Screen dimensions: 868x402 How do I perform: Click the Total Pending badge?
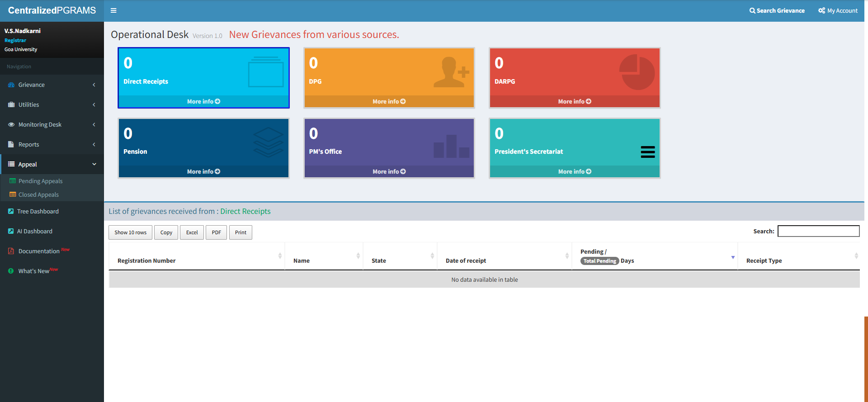point(599,261)
